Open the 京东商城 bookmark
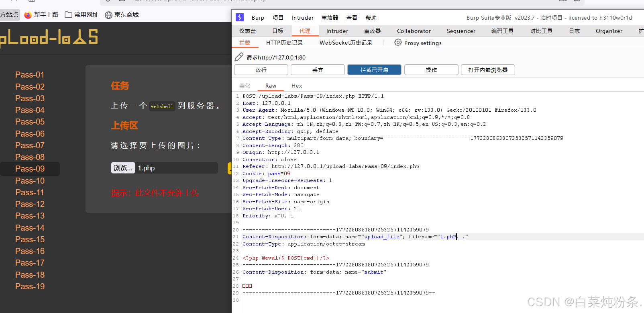The height and width of the screenshot is (313, 644). (x=122, y=15)
